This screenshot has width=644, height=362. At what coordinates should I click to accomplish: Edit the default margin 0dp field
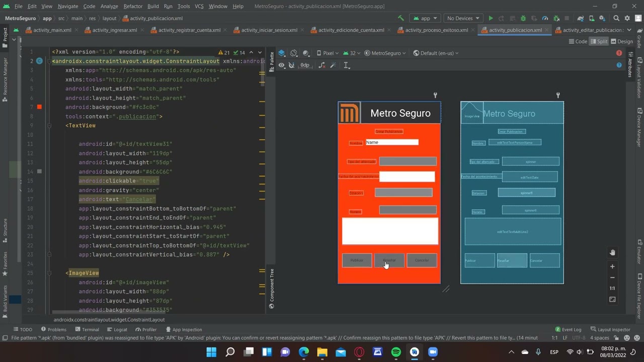305,65
